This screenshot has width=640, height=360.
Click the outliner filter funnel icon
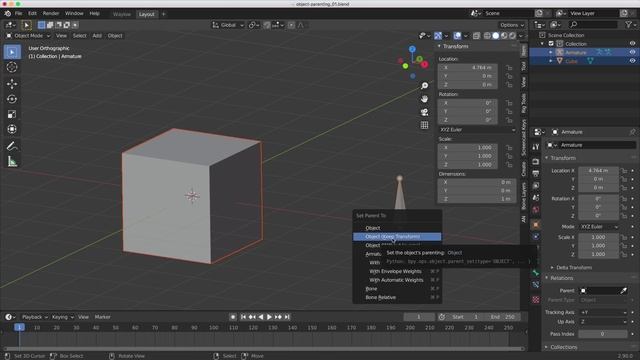pos(629,25)
